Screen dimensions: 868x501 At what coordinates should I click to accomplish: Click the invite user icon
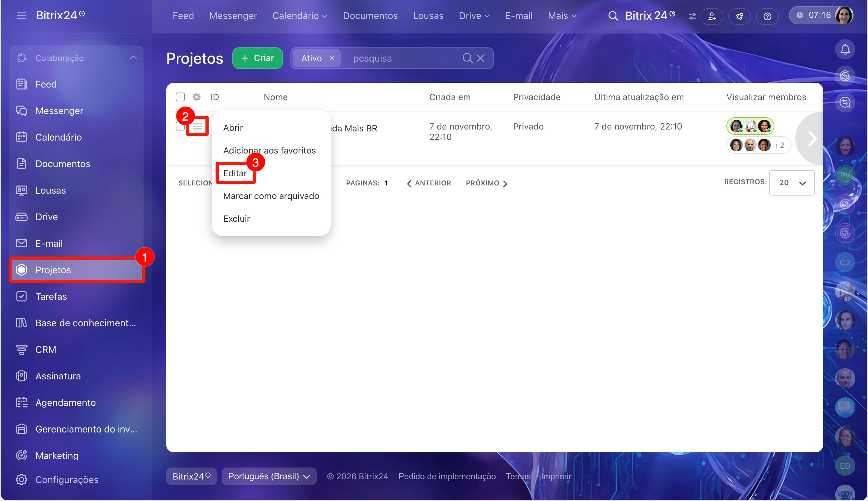(711, 16)
